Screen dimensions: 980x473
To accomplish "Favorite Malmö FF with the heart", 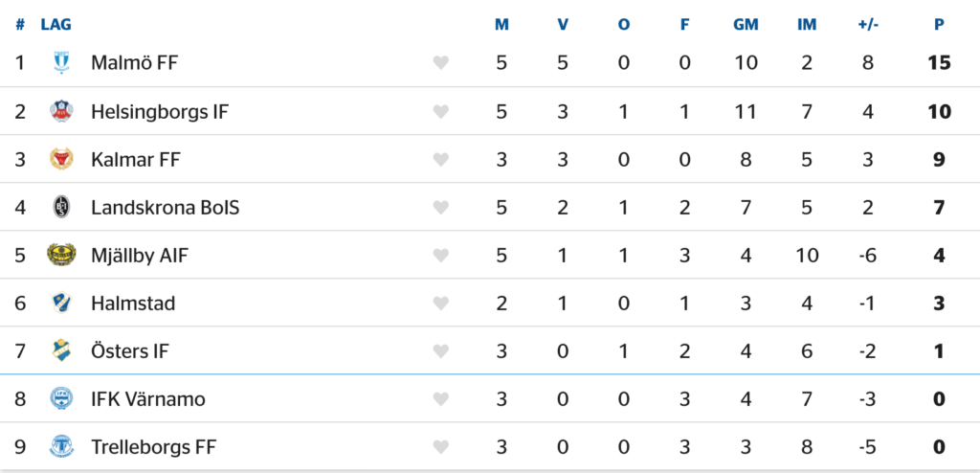I will (440, 63).
